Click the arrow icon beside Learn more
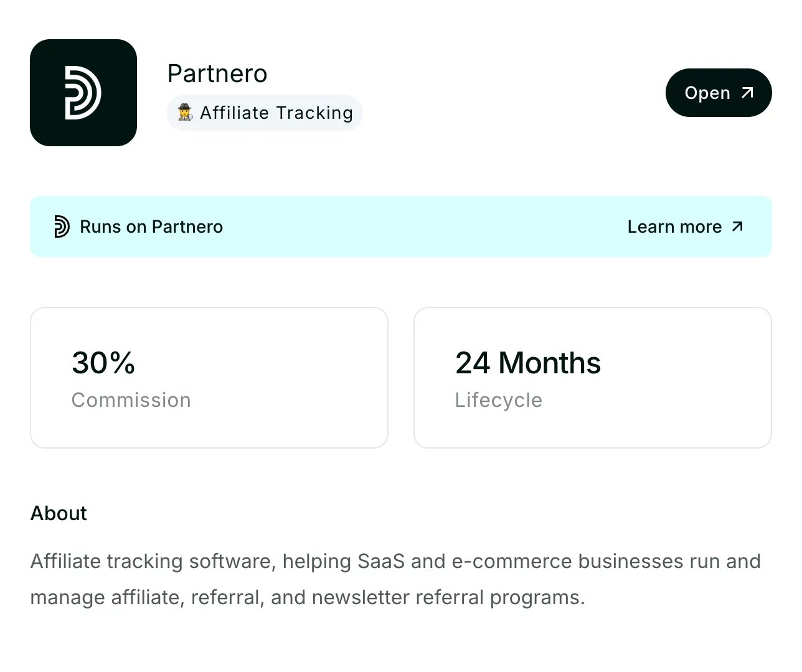This screenshot has height=672, width=802. coord(737,226)
